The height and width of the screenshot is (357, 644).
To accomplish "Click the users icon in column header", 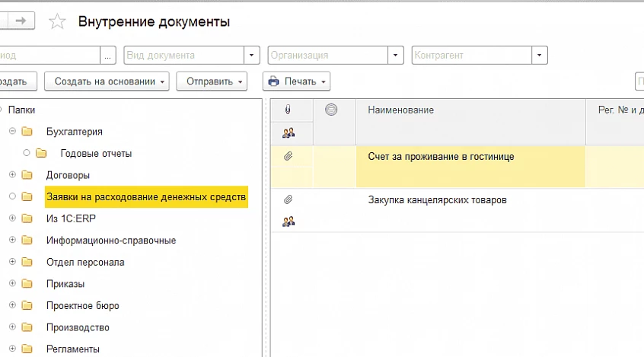I will point(289,132).
